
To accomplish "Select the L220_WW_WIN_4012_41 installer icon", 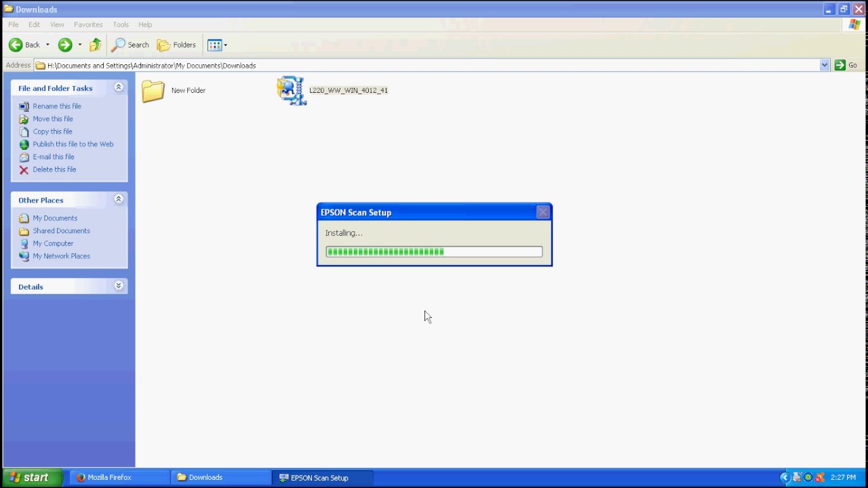I will tap(291, 91).
